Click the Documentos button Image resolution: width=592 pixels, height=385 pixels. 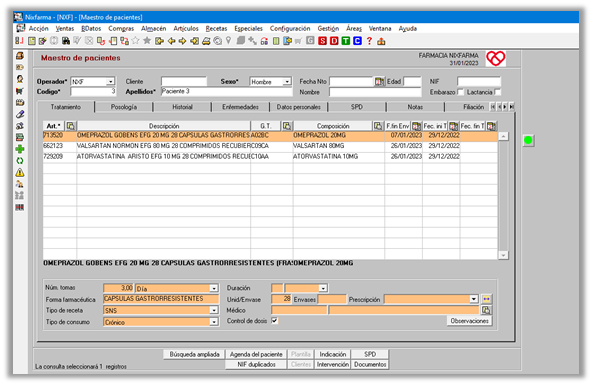(x=370, y=365)
